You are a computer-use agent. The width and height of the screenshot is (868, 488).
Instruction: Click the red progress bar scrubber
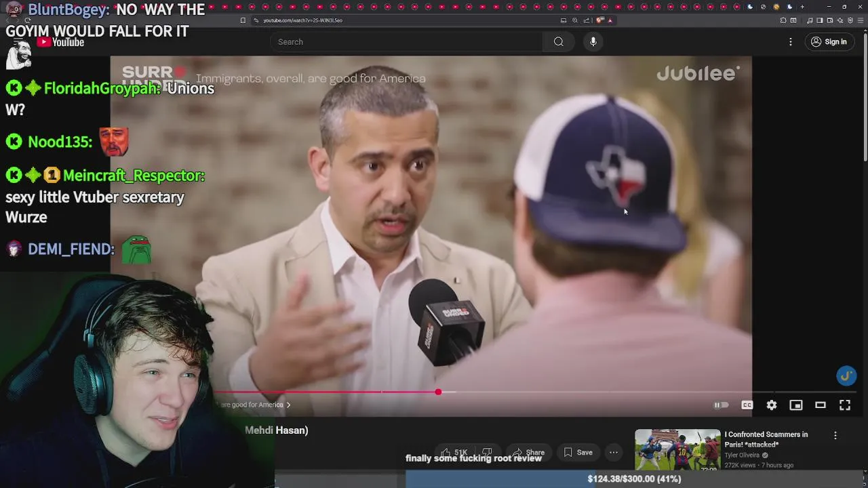click(438, 392)
